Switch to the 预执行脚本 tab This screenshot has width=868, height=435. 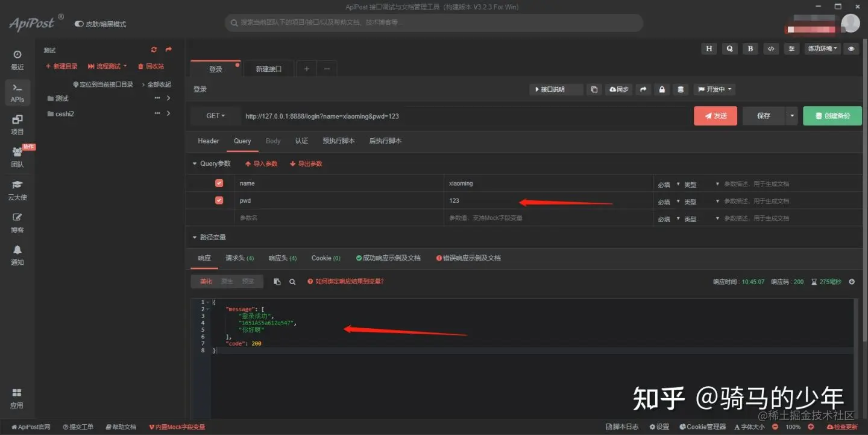338,141
